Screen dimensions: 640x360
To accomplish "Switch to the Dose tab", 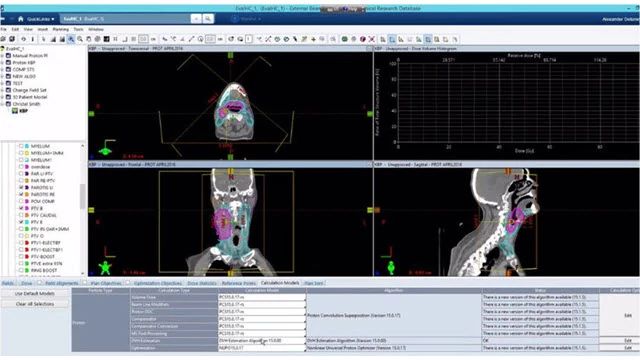I will pos(27,283).
